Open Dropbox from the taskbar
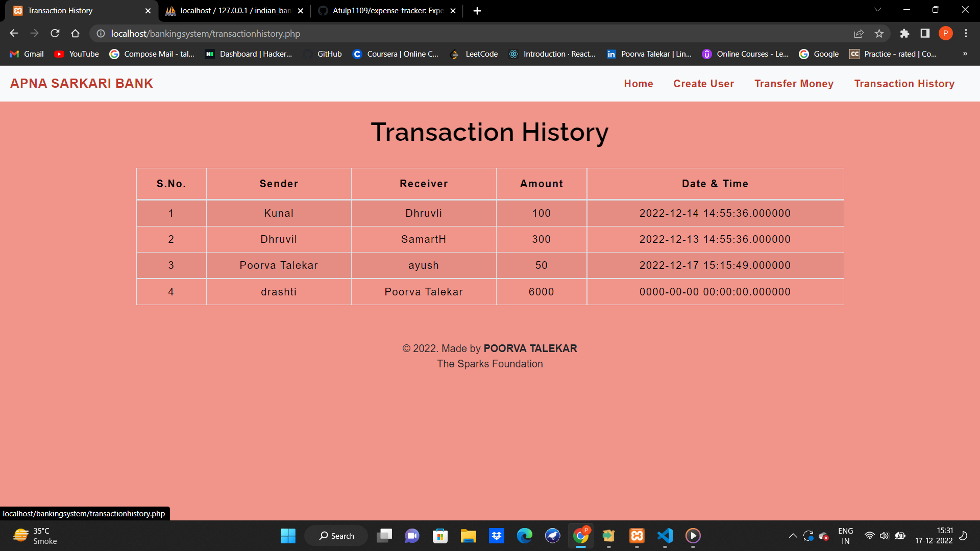Image resolution: width=980 pixels, height=551 pixels. pos(497,536)
